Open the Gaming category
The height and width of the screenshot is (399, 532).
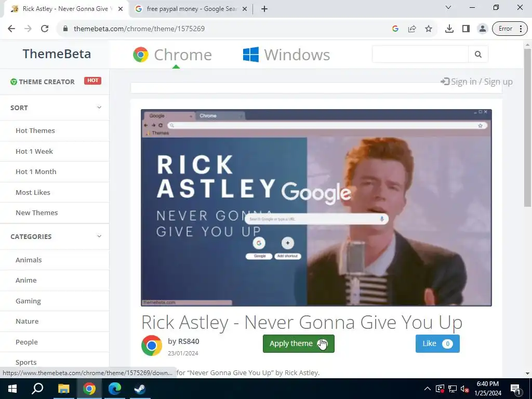(x=28, y=301)
